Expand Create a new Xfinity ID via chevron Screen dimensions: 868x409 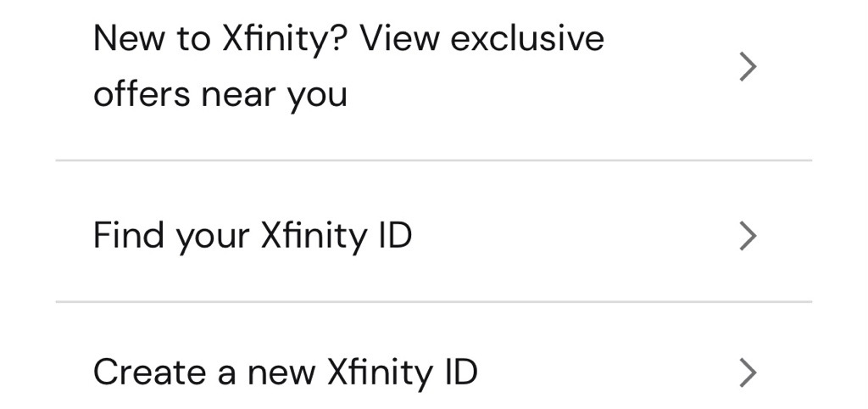[748, 373]
